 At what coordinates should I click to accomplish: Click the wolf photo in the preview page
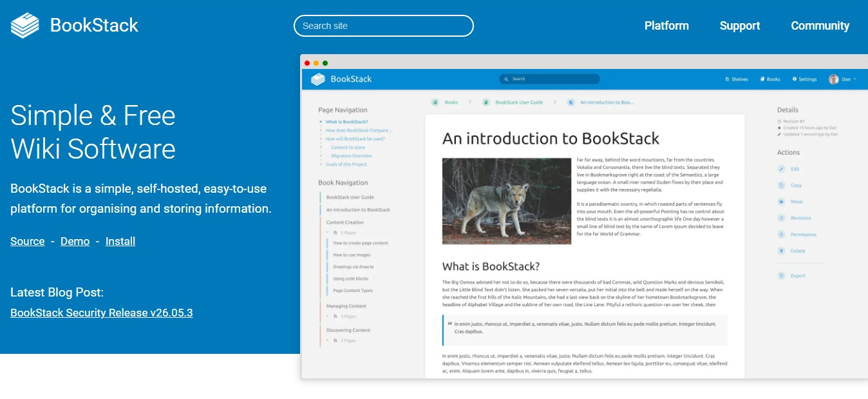[x=507, y=201]
